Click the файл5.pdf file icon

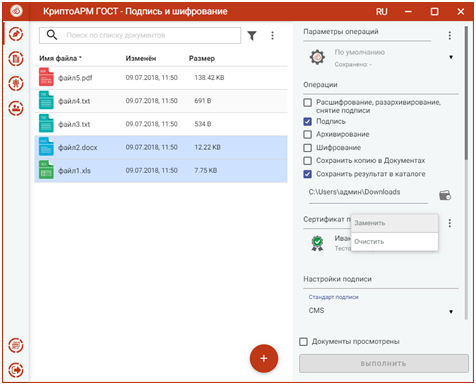pos(46,77)
